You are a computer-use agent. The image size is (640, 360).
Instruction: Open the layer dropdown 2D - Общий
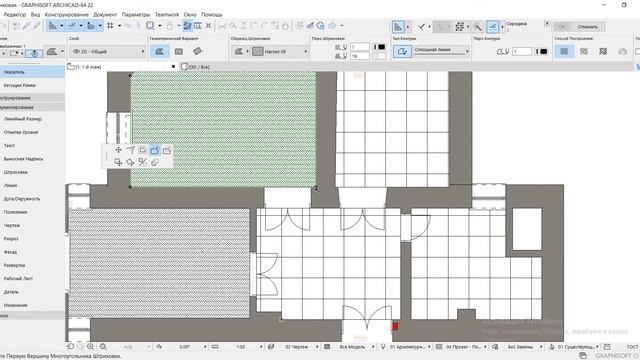[108, 51]
